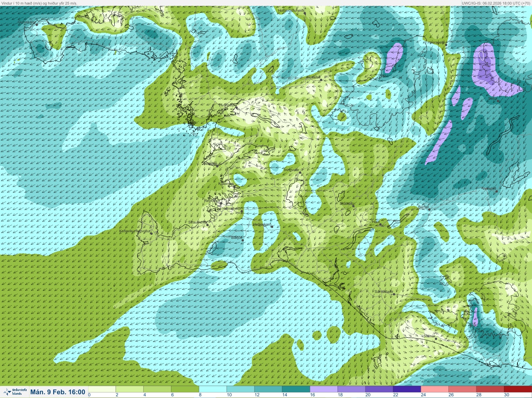The height and width of the screenshot is (398, 532).
Task: Click the 12–14 m/s teal legend swatch
Action: (x=268, y=389)
